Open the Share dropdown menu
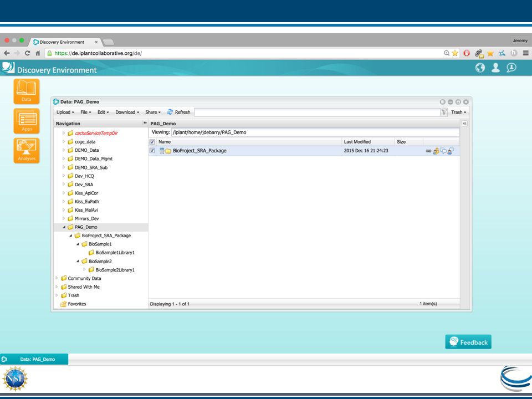The height and width of the screenshot is (399, 532). (153, 112)
